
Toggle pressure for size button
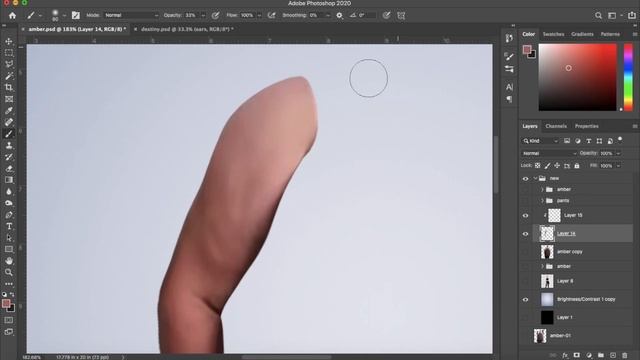386,16
